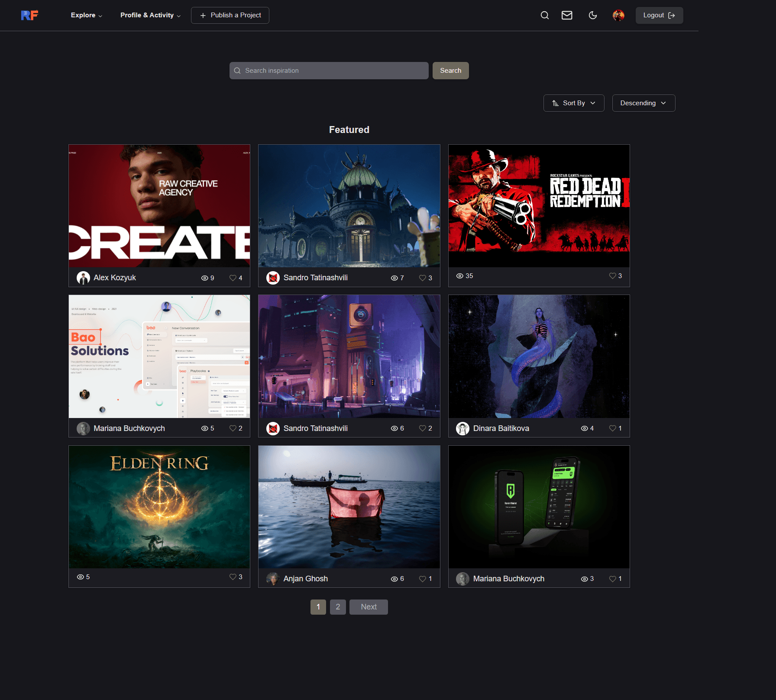
Task: Click views eye icon on Alex Kozyuk card
Action: (x=205, y=278)
